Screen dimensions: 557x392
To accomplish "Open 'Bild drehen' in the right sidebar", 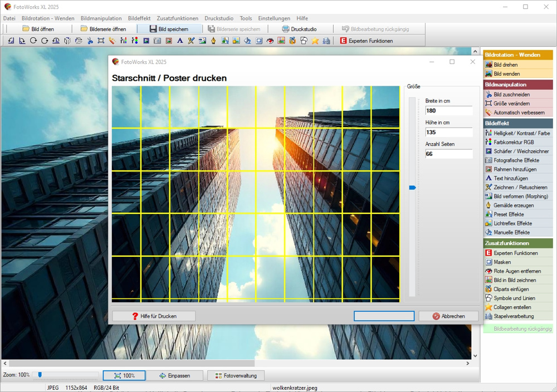I will click(505, 65).
